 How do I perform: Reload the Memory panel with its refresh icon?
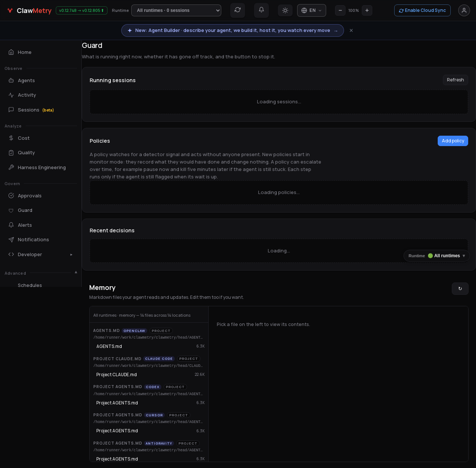[x=460, y=288]
